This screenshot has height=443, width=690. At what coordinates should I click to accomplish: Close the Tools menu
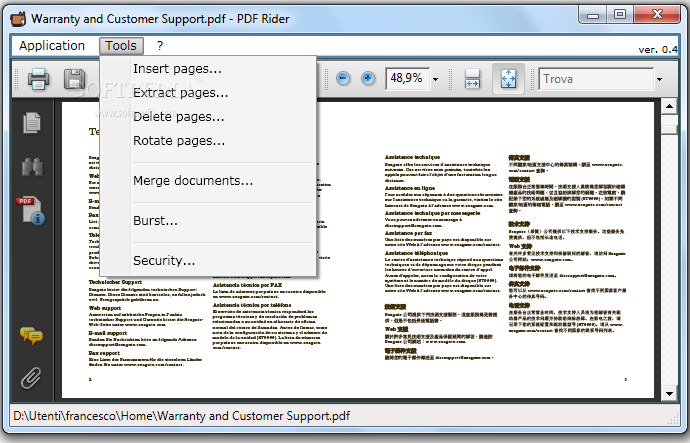coord(121,46)
